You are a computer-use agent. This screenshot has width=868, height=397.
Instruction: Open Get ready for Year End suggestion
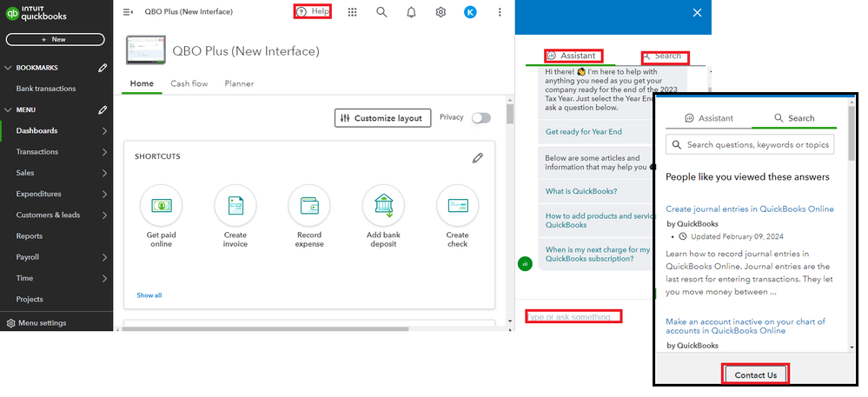[x=586, y=132]
